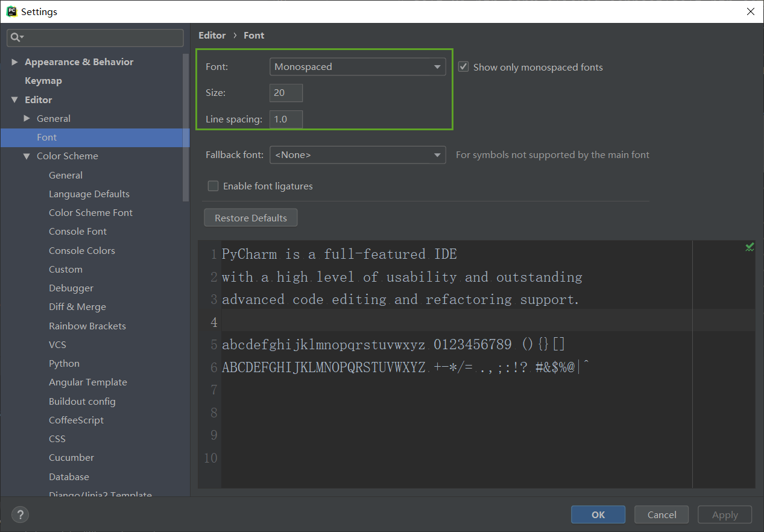Click the PyCharm logo in title bar
This screenshot has height=532, width=764.
tap(11, 11)
